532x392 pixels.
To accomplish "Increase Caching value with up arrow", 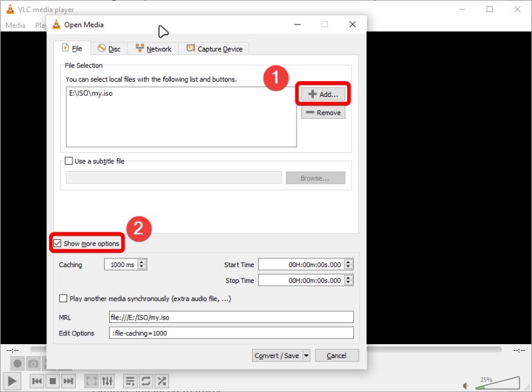I will click(x=142, y=262).
